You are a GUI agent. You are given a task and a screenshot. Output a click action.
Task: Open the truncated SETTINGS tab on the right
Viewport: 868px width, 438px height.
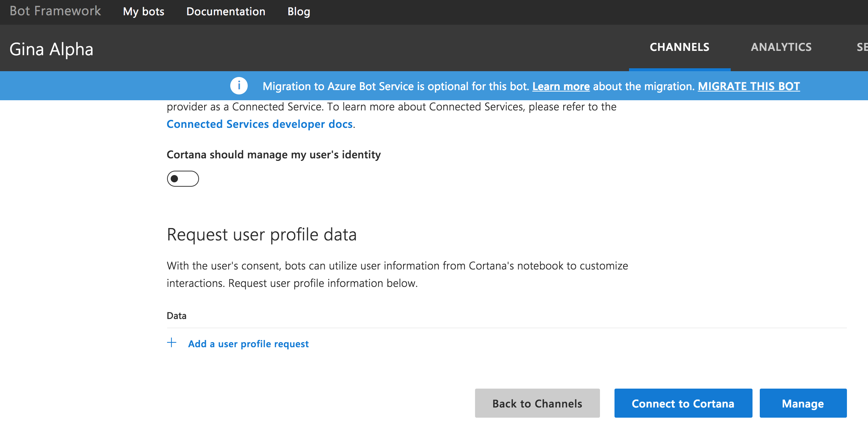tap(862, 47)
